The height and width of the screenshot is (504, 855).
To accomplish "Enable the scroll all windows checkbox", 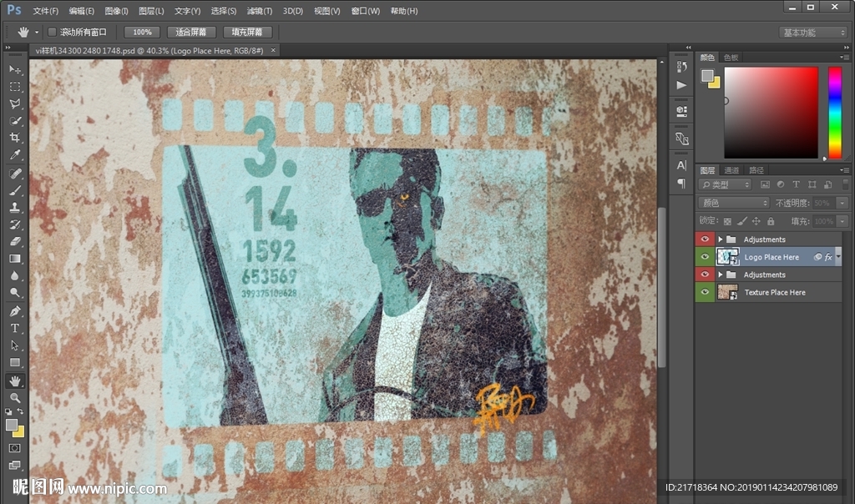I will pyautogui.click(x=53, y=33).
